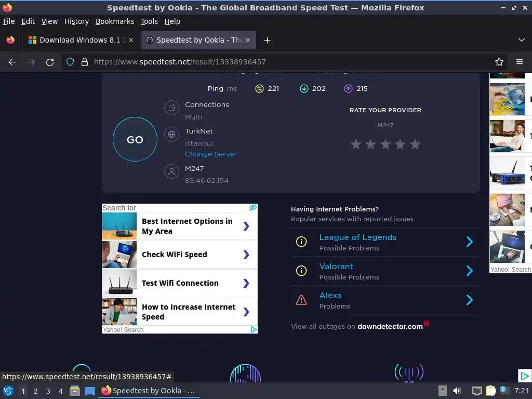Image resolution: width=532 pixels, height=399 pixels.
Task: Click the Valorant info icon
Action: click(301, 271)
